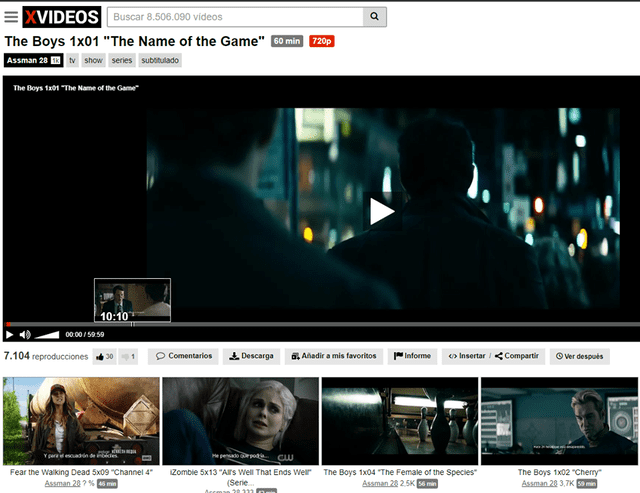Viewport: 640px width, 493px height.
Task: Like the video with the thumbs-up button
Action: [x=104, y=356]
